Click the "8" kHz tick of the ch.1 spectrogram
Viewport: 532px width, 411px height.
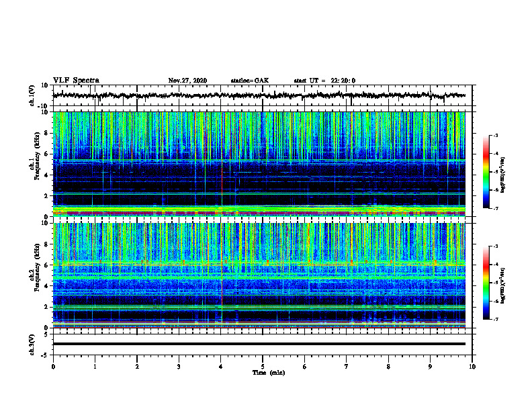(46, 133)
